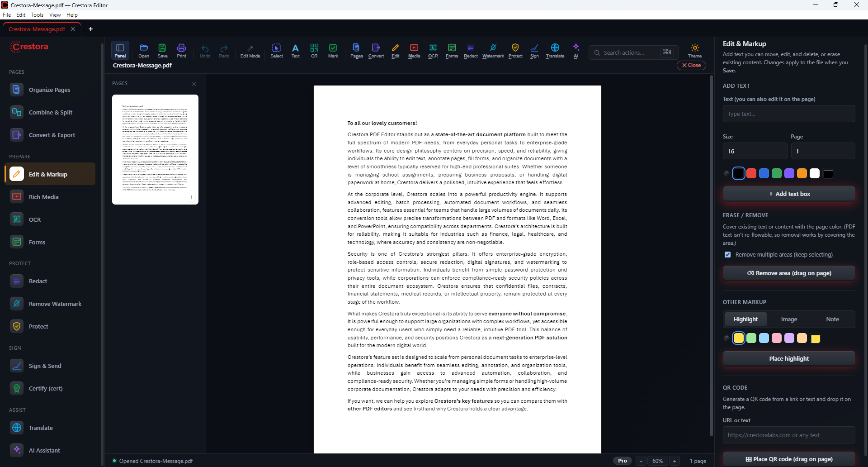Click Remove area (drag on page)
Screen dimensions: 868x467
pos(789,273)
